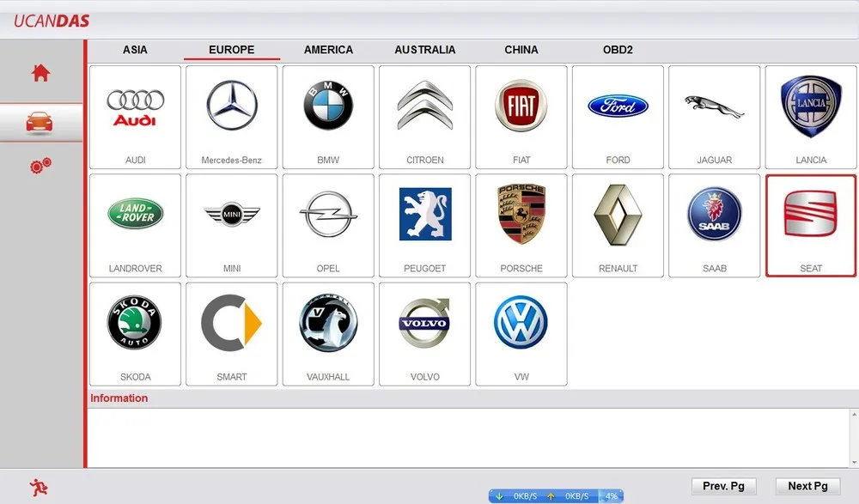
Task: Go to the OBD2 tab
Action: point(618,50)
